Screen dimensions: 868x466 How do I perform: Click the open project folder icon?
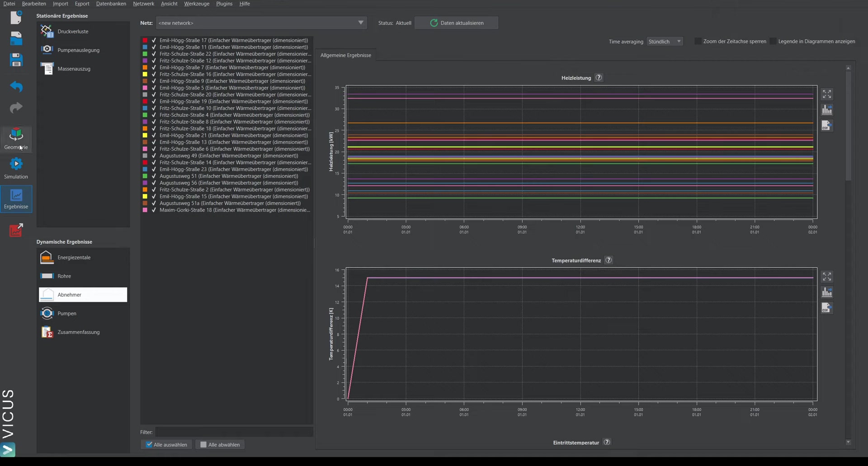[16, 38]
